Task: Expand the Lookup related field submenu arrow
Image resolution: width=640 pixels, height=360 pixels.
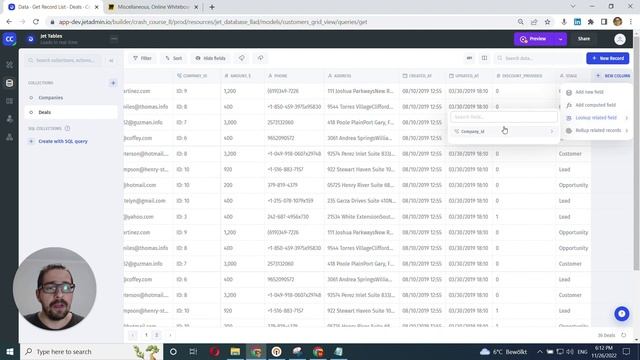Action: pos(627,118)
